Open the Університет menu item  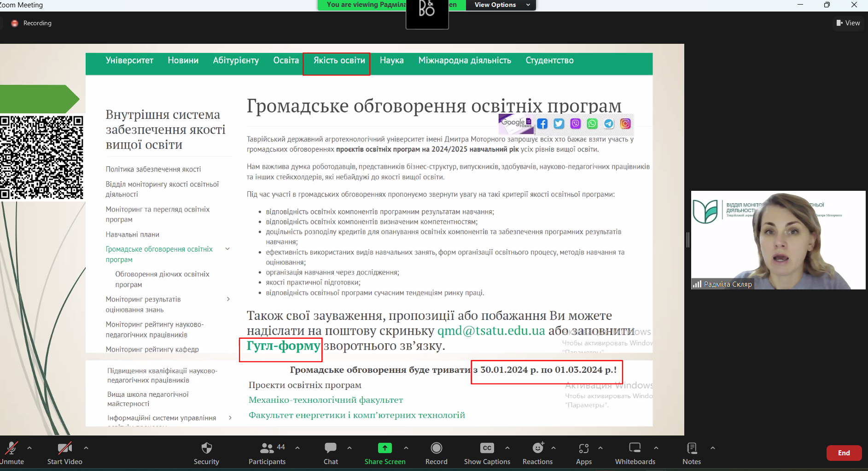coord(129,60)
